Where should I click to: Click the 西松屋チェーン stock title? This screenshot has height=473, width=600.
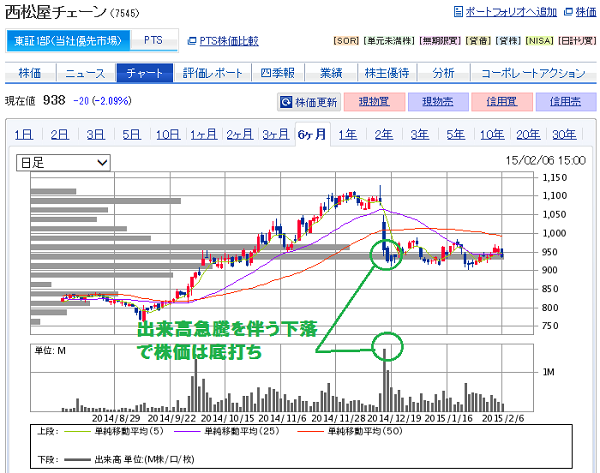55,12
